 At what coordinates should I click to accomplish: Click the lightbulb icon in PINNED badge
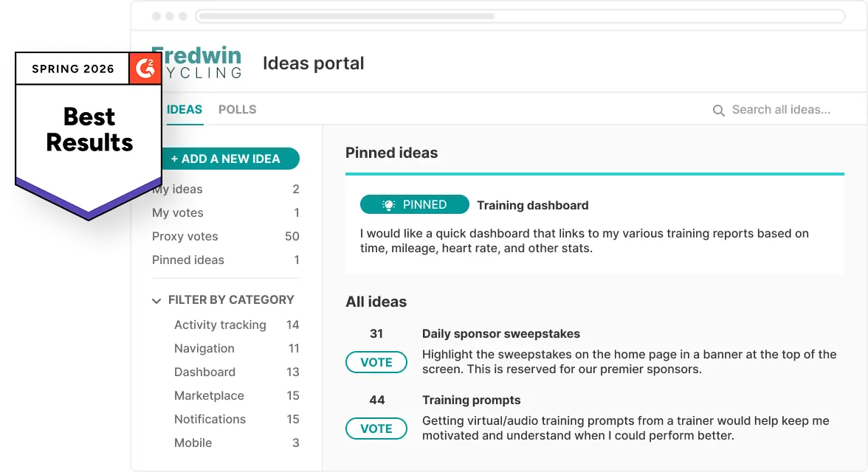click(388, 205)
